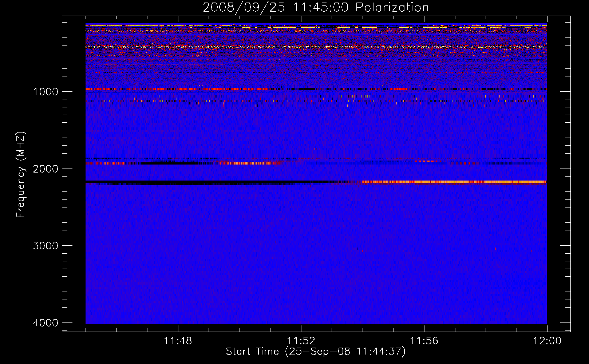
Task: Click the plot title '2008/09/25 11:45:00 Polarization'
Action: 315,7
